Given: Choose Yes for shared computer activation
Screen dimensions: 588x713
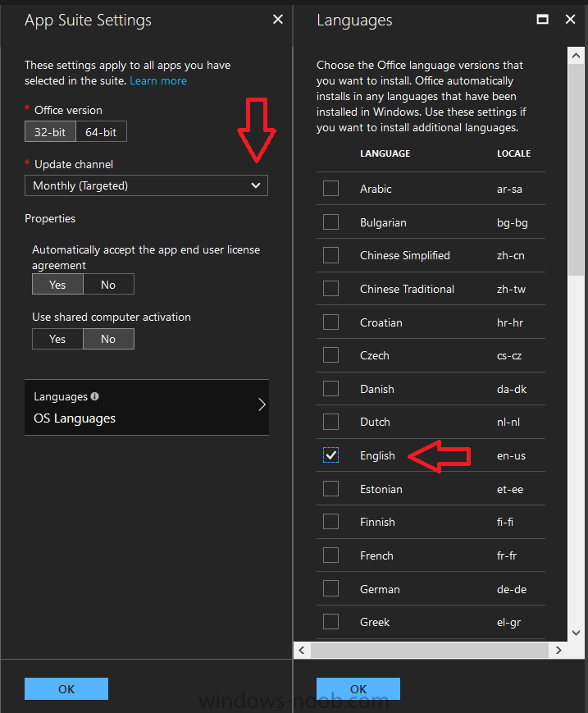Looking at the screenshot, I should (57, 339).
